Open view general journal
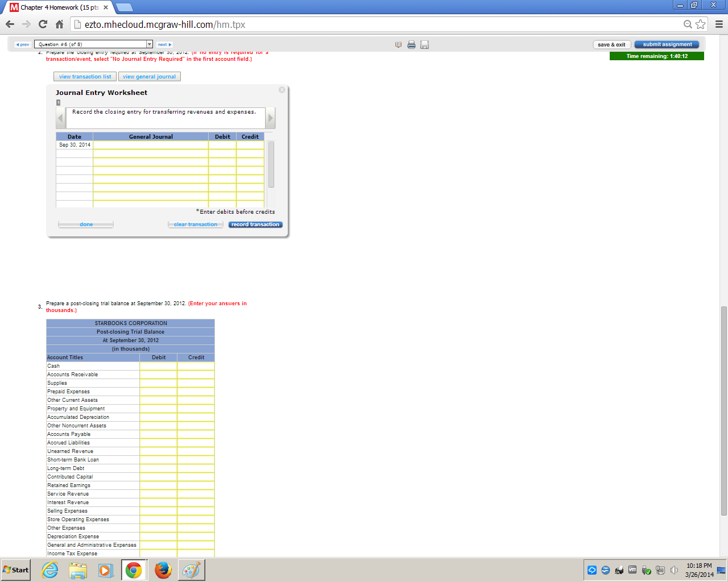The image size is (728, 582). [x=150, y=77]
